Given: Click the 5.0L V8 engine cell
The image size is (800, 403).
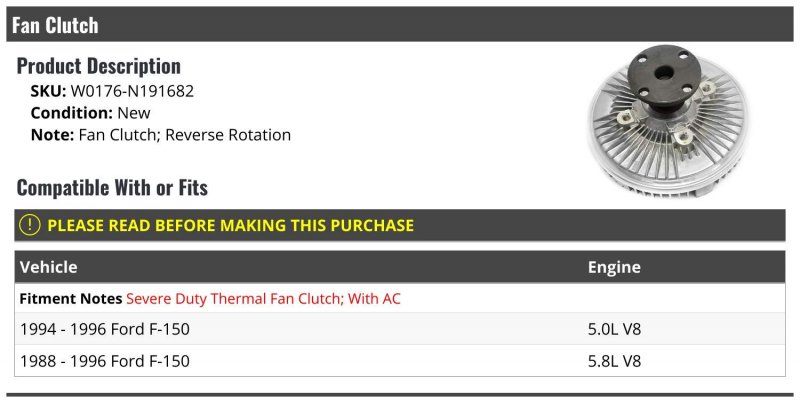Looking at the screenshot, I should (x=615, y=329).
